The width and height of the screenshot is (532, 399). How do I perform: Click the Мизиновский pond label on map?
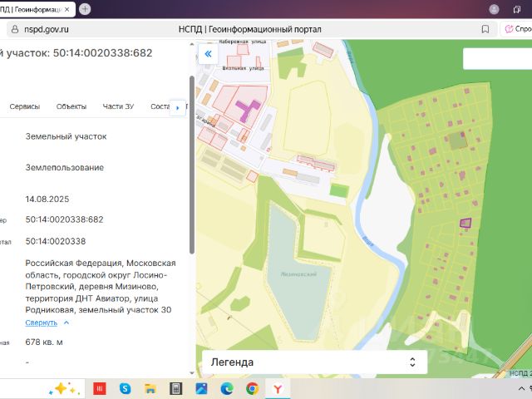(x=298, y=274)
